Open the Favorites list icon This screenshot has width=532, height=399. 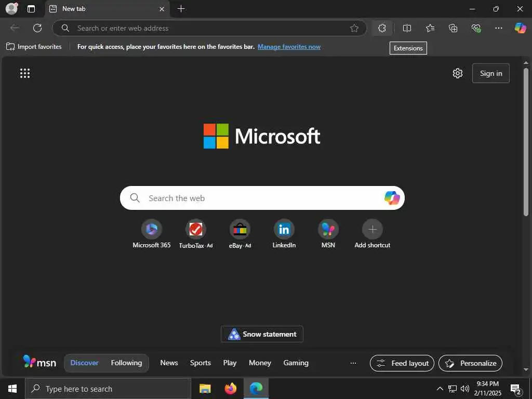[430, 28]
